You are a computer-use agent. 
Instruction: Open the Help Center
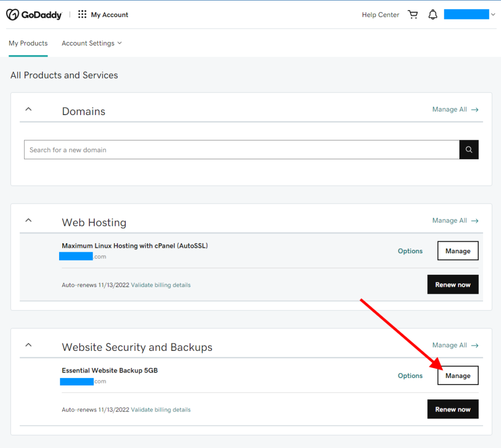(380, 15)
